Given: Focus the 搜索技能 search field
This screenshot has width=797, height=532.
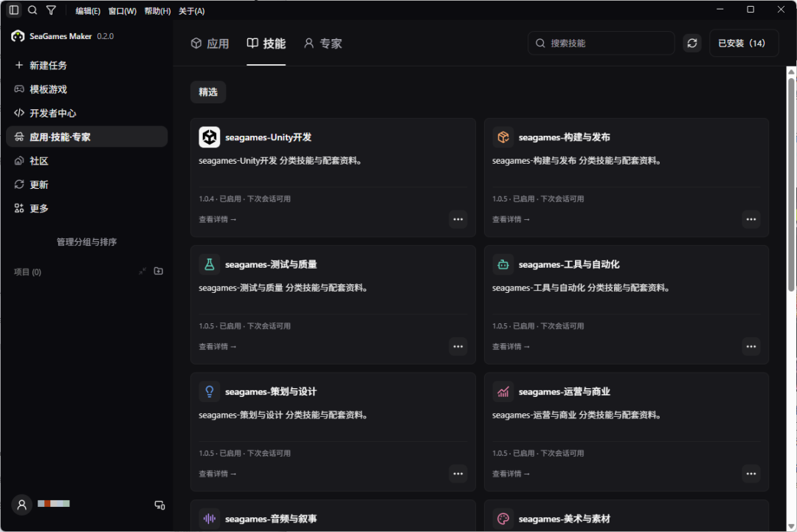Looking at the screenshot, I should [601, 44].
